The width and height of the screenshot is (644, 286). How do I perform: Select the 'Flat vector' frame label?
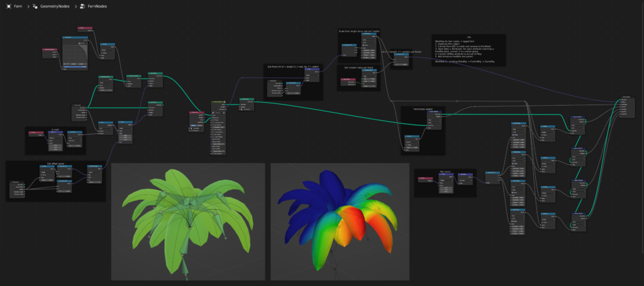click(446, 171)
